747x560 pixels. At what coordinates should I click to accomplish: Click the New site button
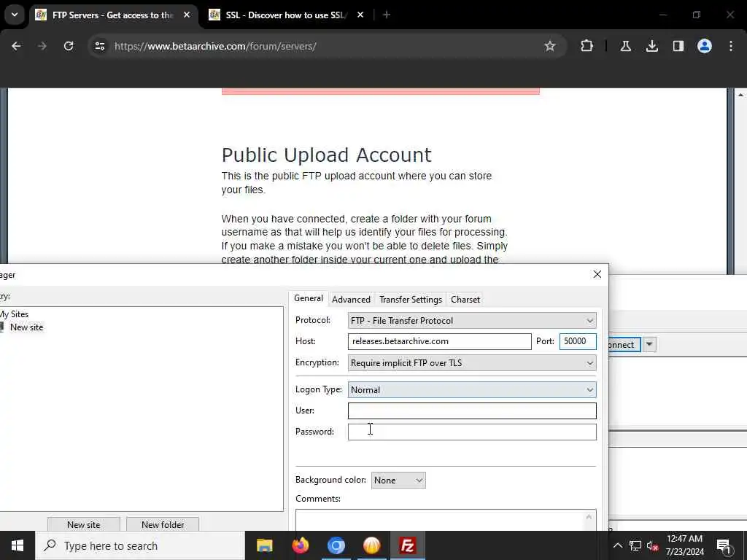(x=84, y=524)
